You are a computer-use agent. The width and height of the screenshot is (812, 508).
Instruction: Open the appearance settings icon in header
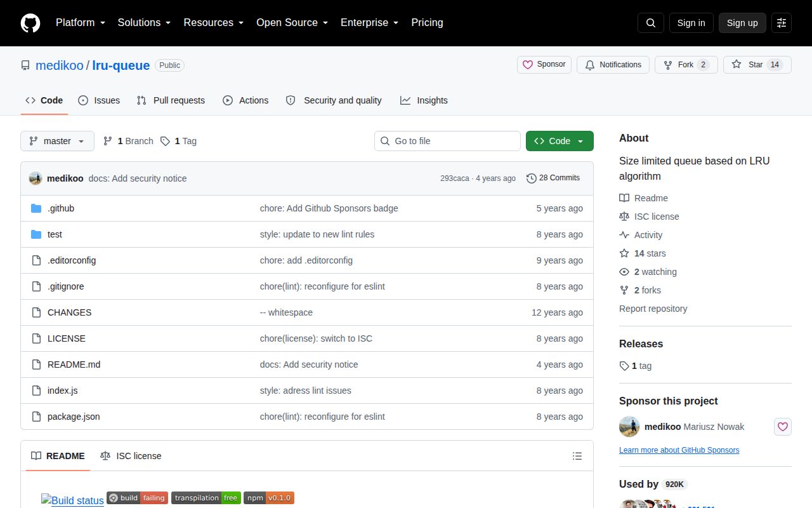point(782,23)
